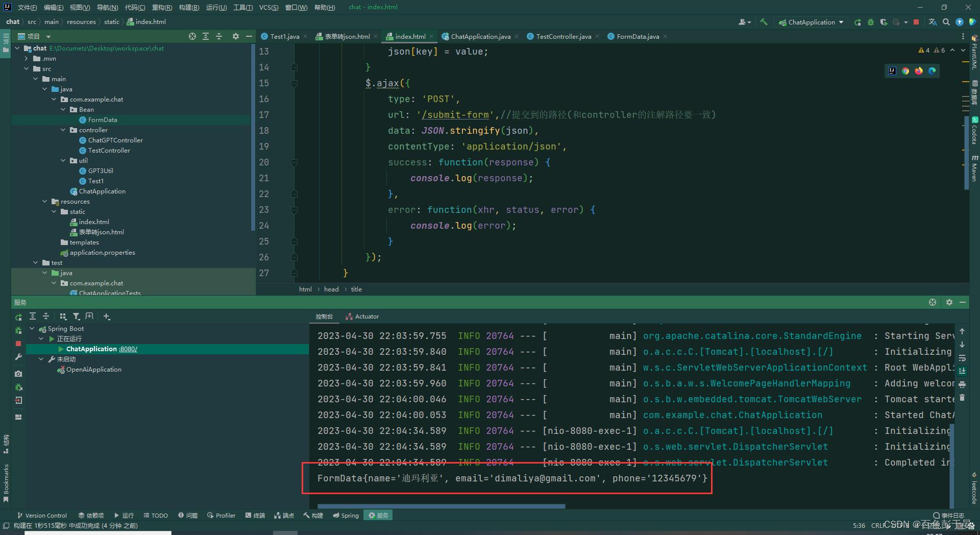Screen dimensions: 980x535
Task: Open the :8080/ link next to ChatApplication
Action: [x=128, y=349]
